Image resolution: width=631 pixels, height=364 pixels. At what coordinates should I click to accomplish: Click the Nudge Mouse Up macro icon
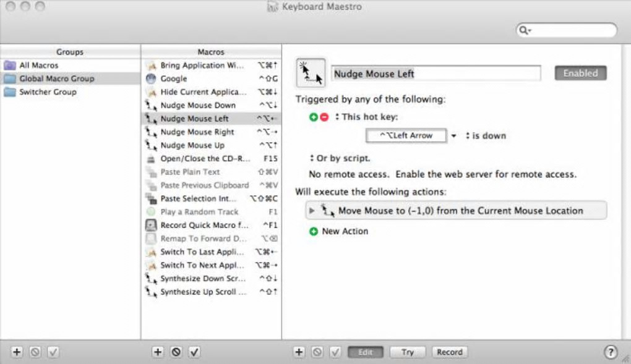pos(152,145)
